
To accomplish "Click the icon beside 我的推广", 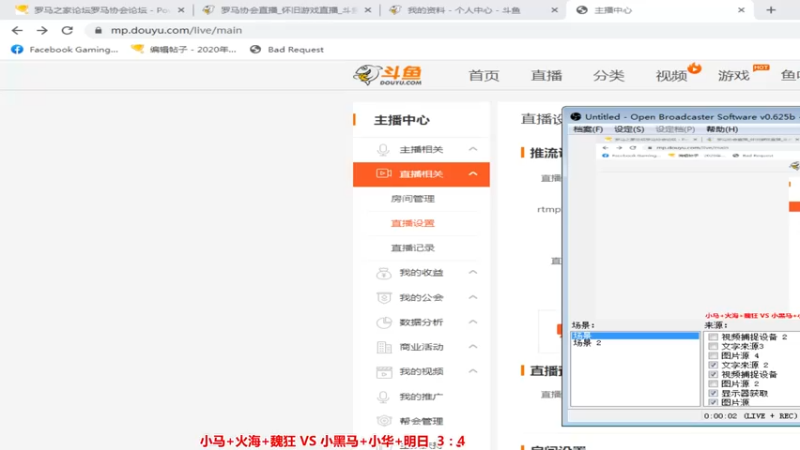I will pyautogui.click(x=383, y=396).
